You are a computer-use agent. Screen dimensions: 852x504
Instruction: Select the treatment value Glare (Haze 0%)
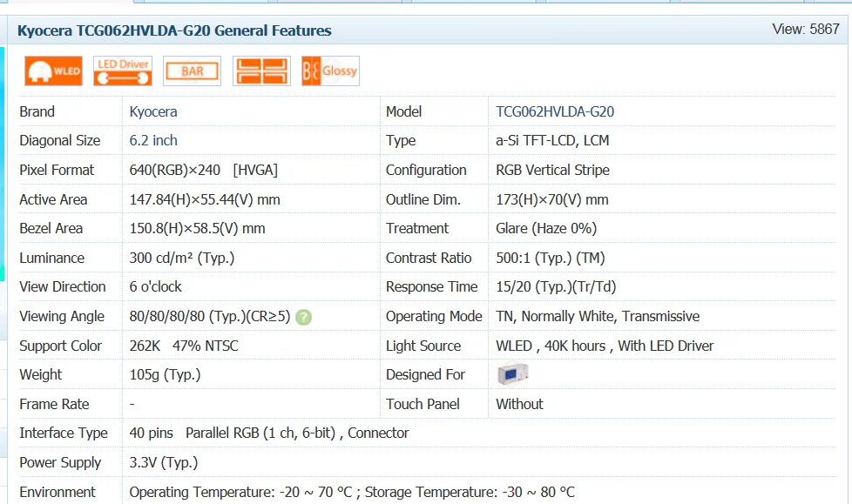[546, 229]
